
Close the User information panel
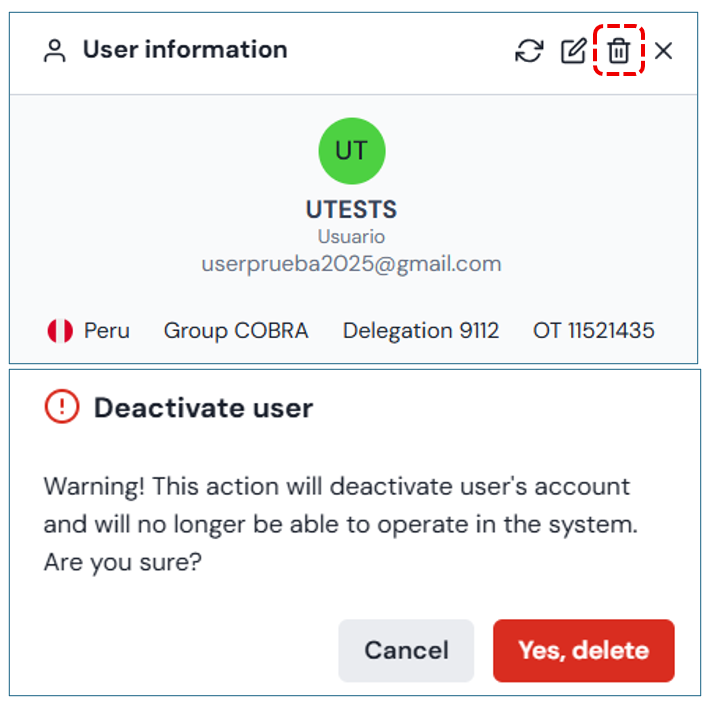tap(663, 51)
